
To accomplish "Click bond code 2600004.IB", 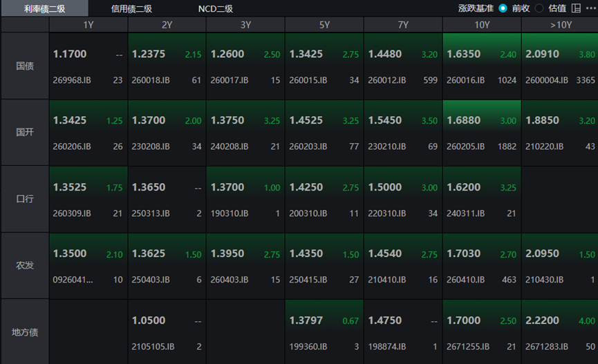I will click(547, 80).
